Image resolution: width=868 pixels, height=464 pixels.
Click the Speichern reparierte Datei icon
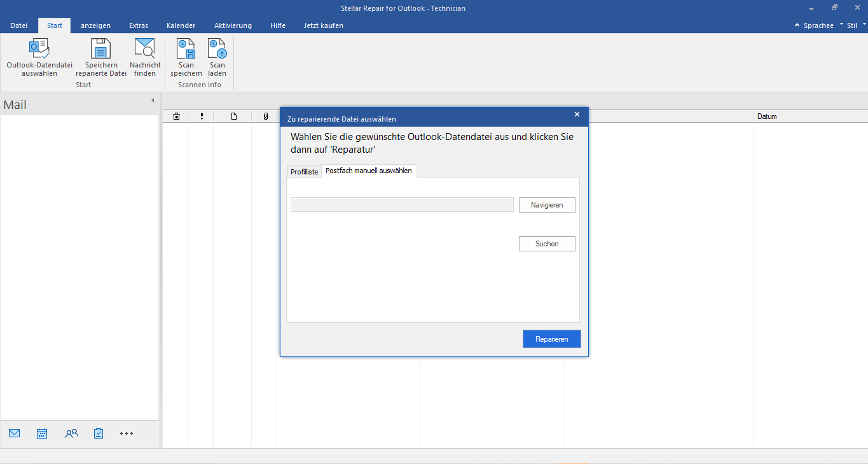pos(100,56)
